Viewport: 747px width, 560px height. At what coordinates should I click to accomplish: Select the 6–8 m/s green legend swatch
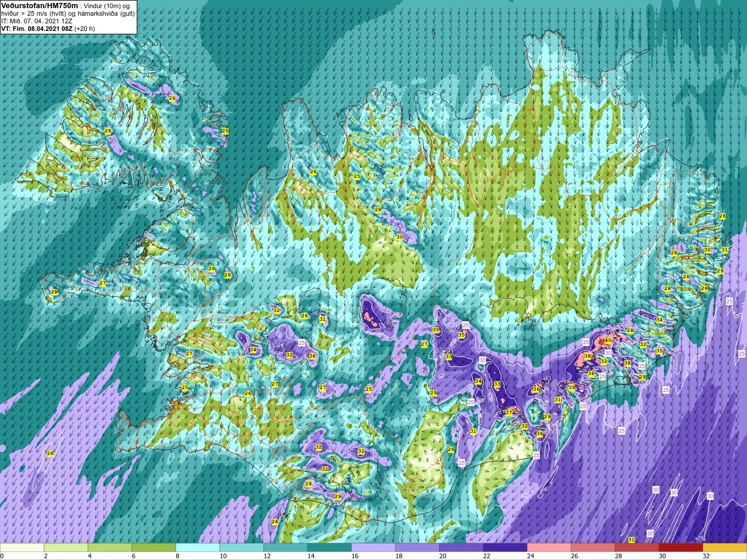[153, 548]
